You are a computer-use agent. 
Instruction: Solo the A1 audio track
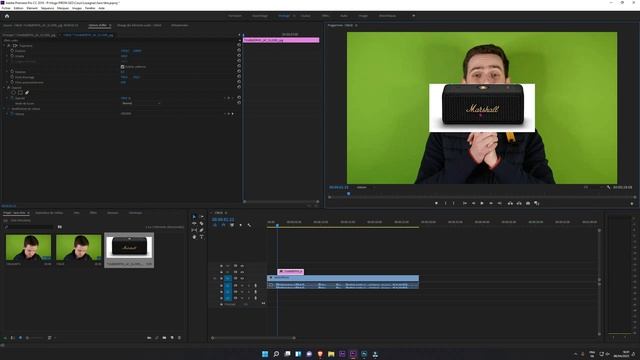click(x=249, y=285)
